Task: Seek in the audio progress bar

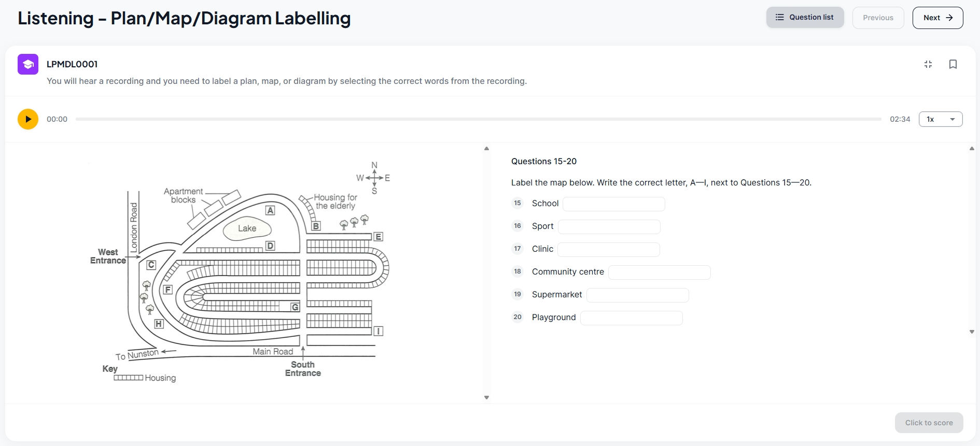Action: 478,119
